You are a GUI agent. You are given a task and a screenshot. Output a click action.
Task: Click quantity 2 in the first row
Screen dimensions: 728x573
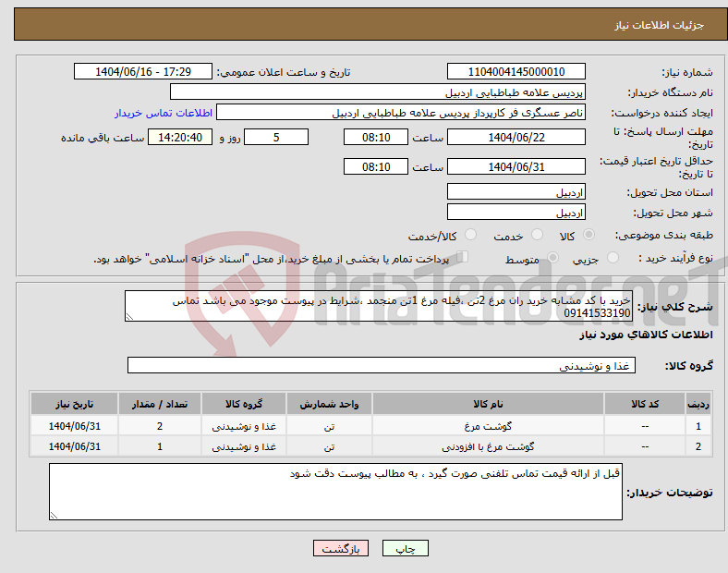(x=160, y=426)
